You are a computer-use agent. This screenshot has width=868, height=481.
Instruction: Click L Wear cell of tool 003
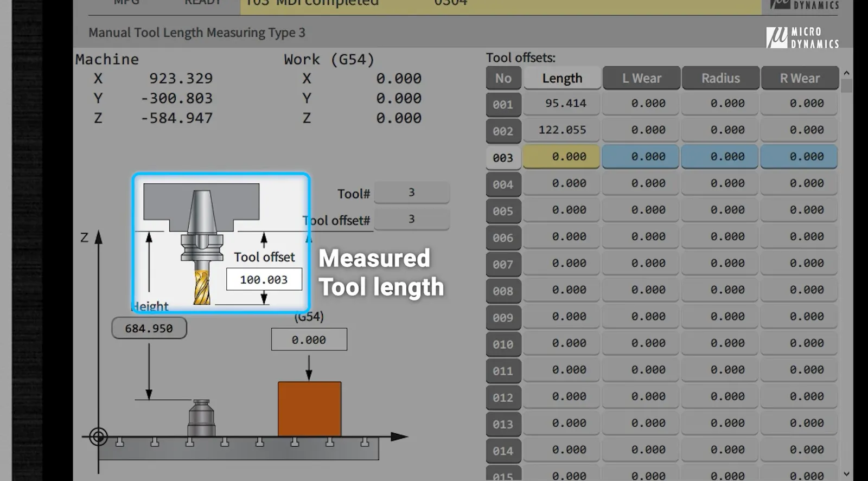[x=641, y=156]
